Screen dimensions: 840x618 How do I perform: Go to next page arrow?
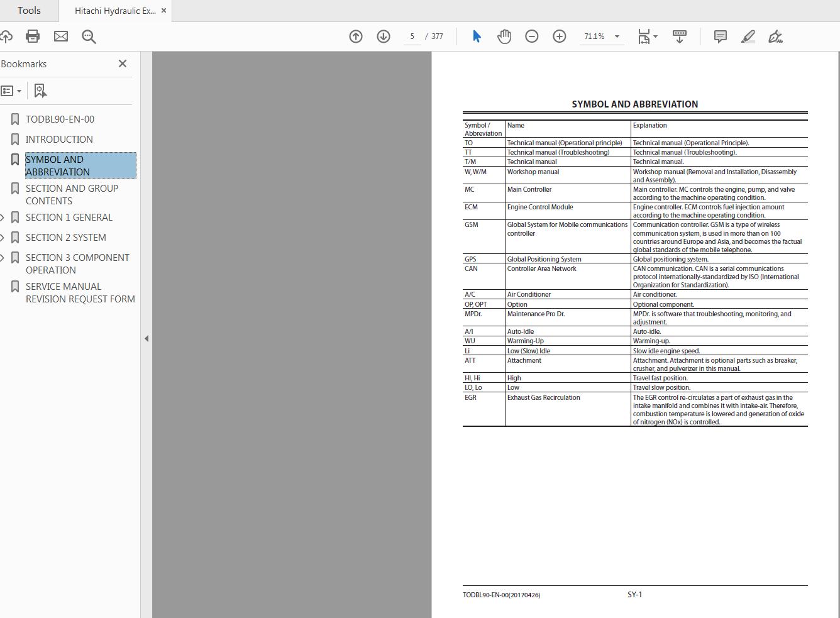tap(384, 36)
